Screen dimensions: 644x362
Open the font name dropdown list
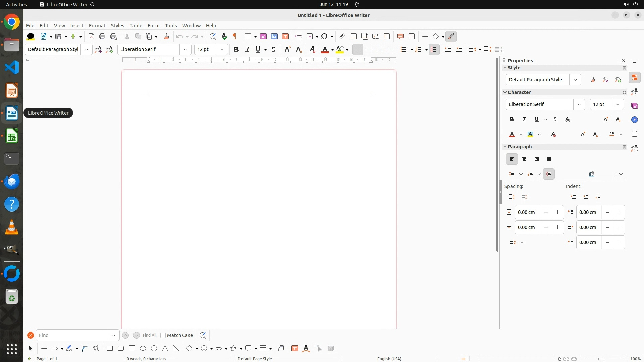(x=185, y=49)
